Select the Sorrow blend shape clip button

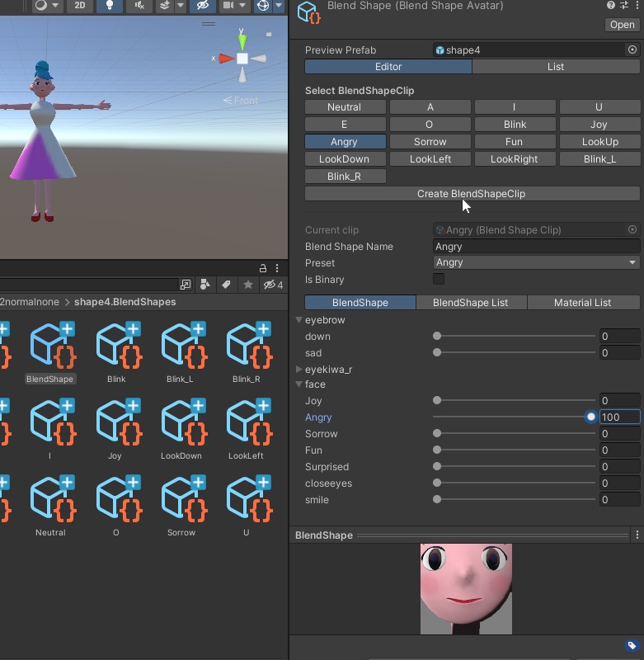430,142
